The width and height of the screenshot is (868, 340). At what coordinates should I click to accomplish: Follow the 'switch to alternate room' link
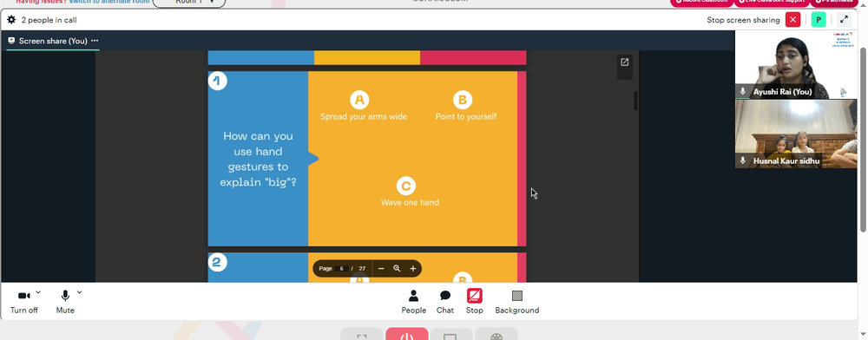(x=109, y=2)
